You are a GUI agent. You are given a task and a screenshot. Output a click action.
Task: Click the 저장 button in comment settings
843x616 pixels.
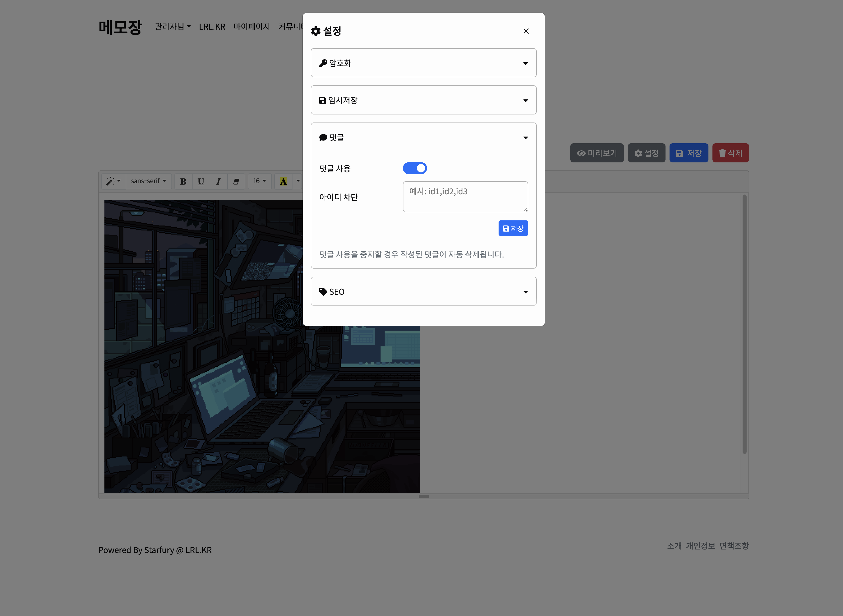click(513, 228)
